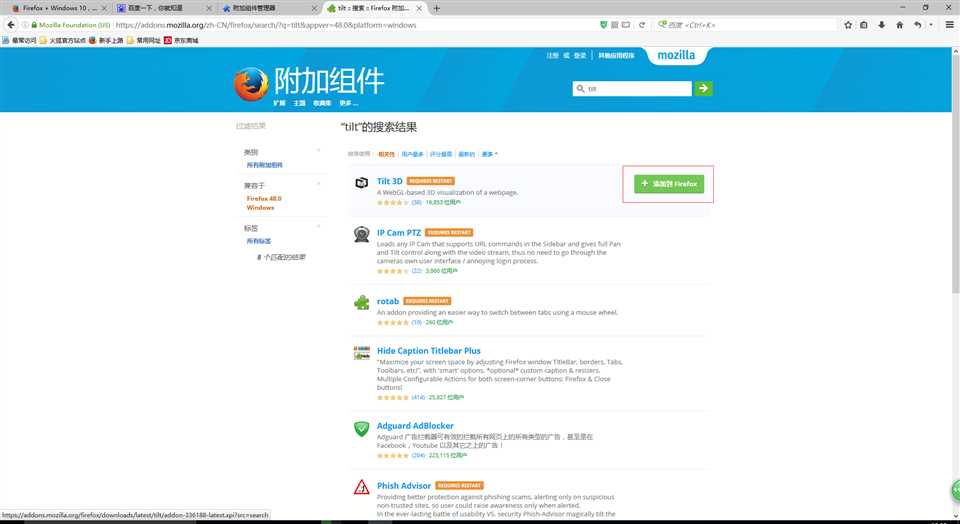Click the 登录 link in header
Viewport: 960px width, 524px height.
(580, 56)
